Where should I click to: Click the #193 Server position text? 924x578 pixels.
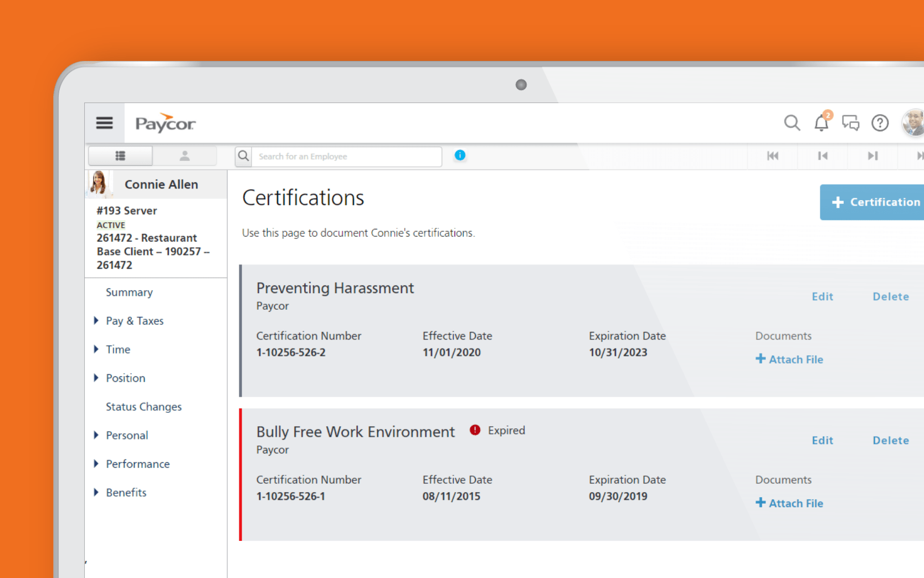click(127, 211)
